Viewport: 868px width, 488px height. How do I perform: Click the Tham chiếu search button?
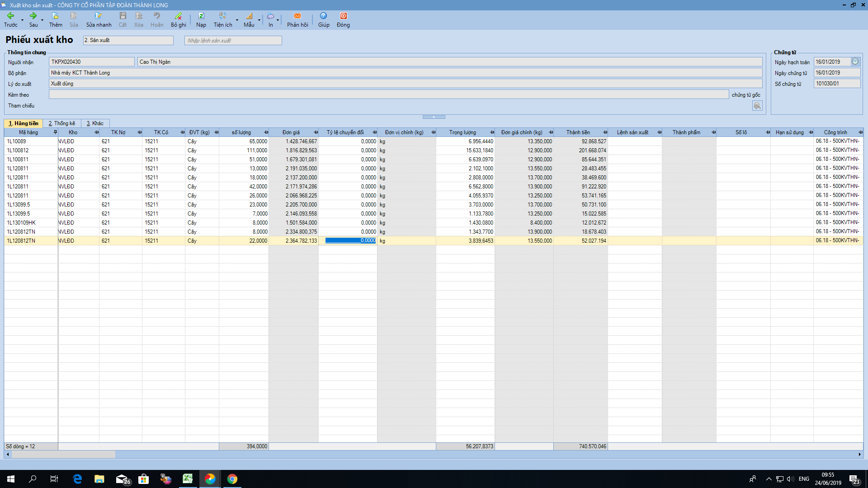[x=757, y=106]
